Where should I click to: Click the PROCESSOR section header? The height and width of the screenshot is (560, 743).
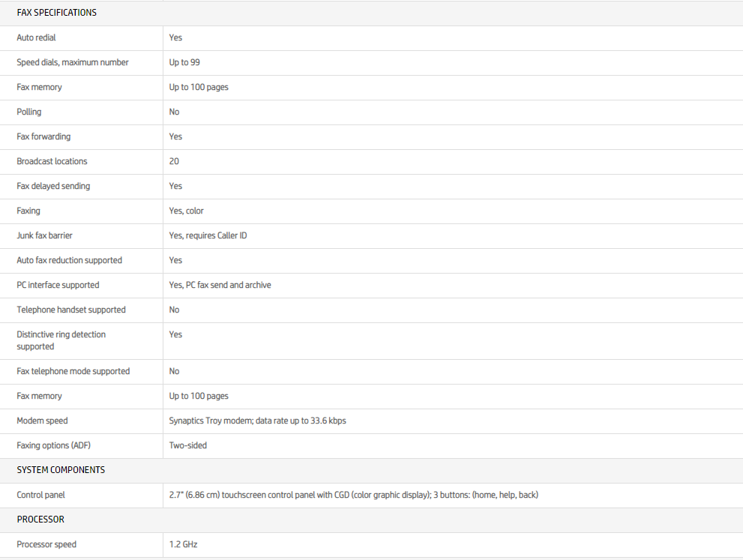pyautogui.click(x=40, y=520)
